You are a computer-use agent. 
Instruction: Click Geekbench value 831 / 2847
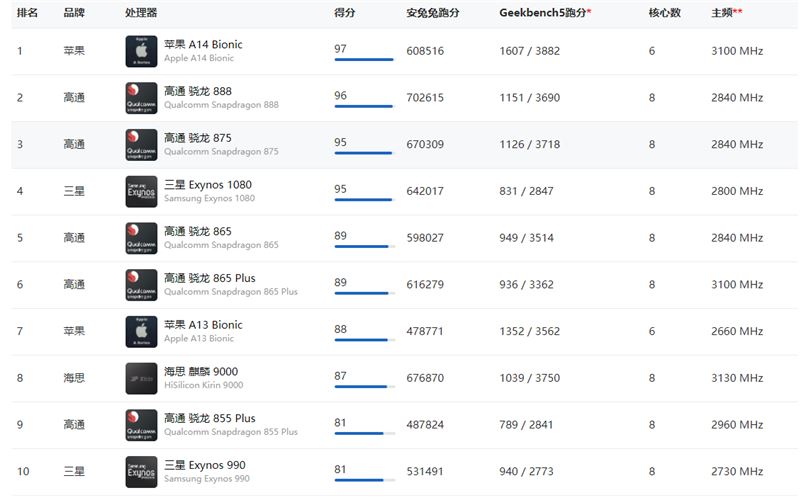point(527,191)
